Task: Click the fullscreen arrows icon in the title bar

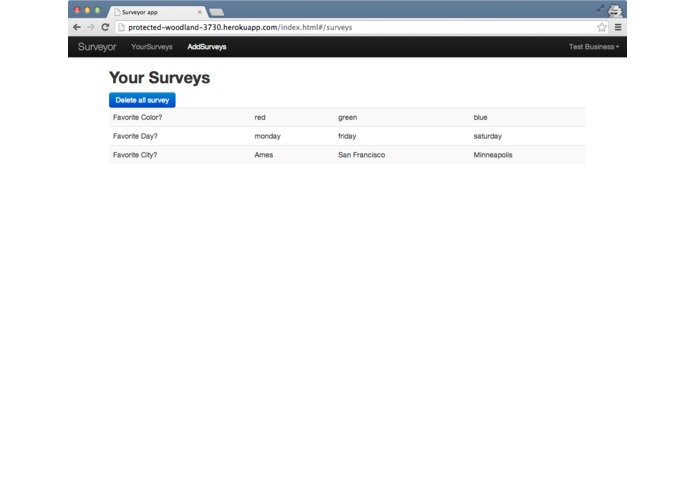Action: click(x=600, y=9)
